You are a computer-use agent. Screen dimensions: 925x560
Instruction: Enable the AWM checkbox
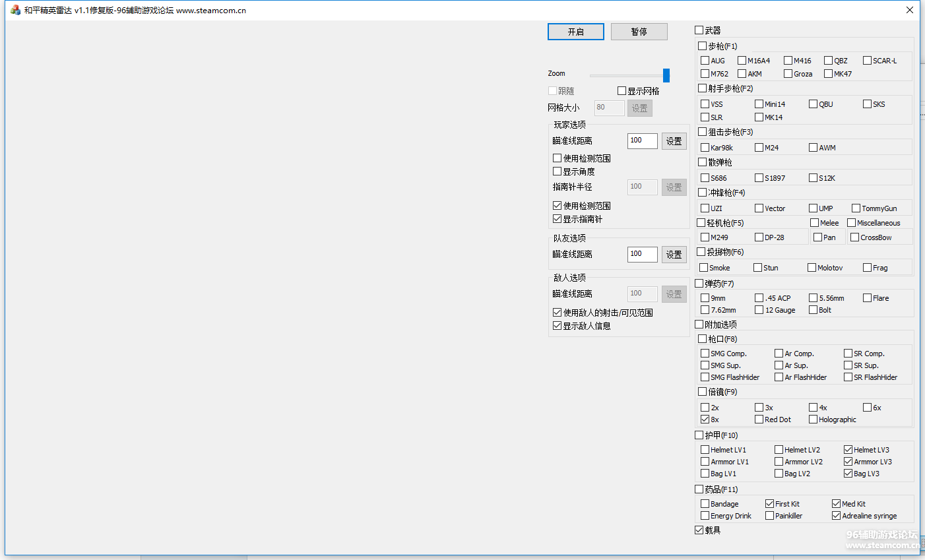pos(813,148)
